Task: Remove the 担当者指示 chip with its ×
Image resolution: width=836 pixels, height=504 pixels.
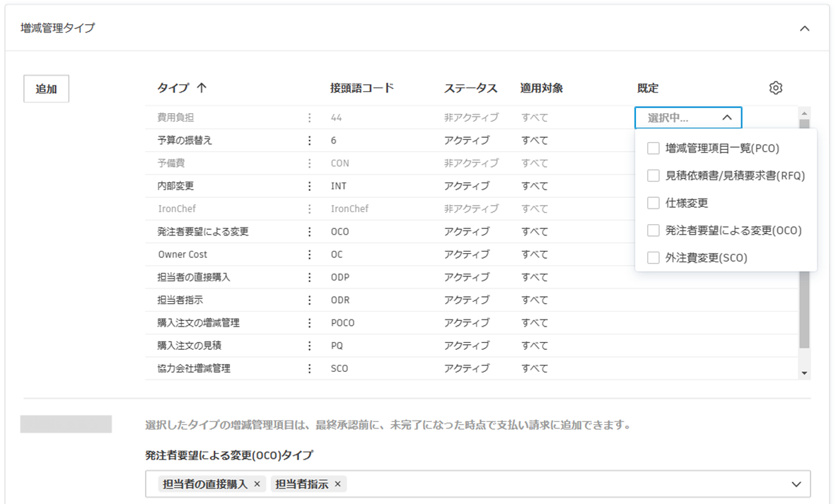Action: pyautogui.click(x=338, y=484)
